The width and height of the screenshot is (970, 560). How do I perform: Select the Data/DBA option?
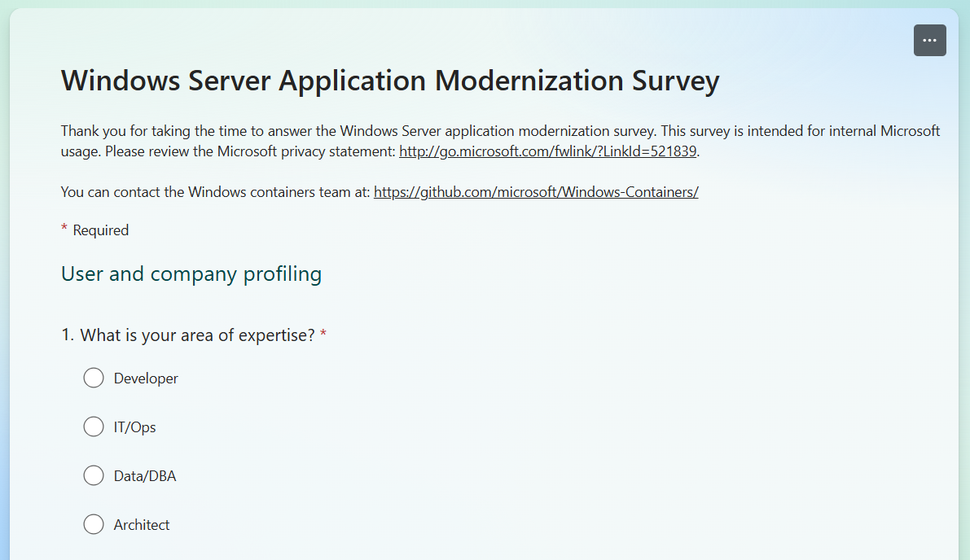pyautogui.click(x=93, y=475)
